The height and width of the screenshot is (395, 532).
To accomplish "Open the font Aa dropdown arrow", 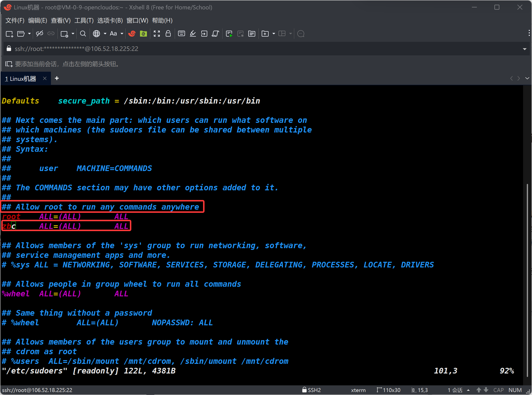I will pos(122,34).
